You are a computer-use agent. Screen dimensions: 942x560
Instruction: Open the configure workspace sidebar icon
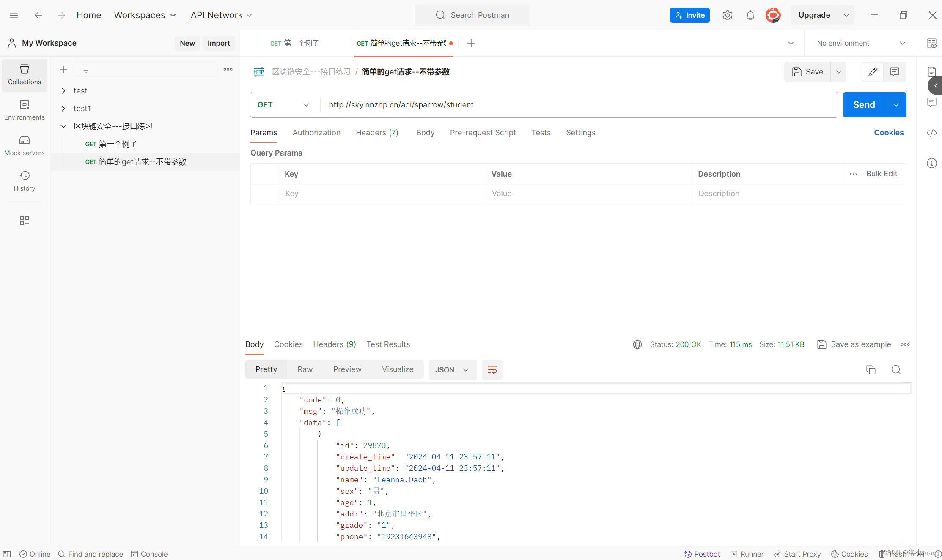click(x=25, y=221)
